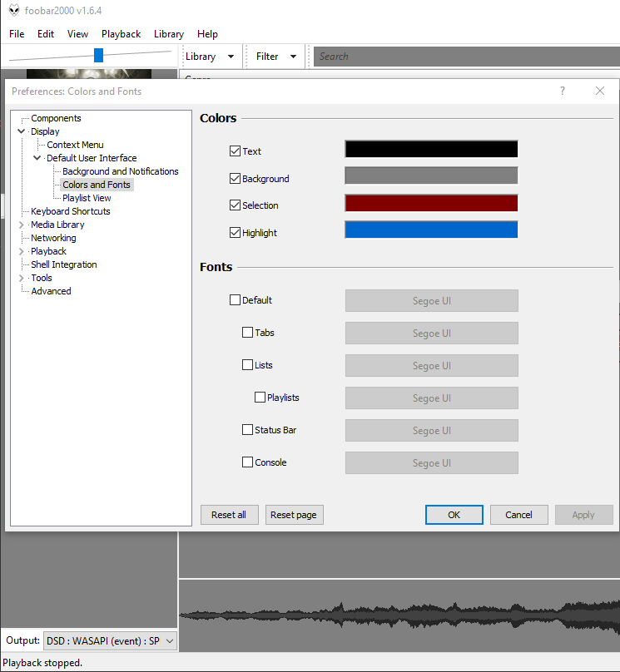The image size is (620, 672).
Task: Click the dark red Selection color swatch
Action: [x=431, y=203]
